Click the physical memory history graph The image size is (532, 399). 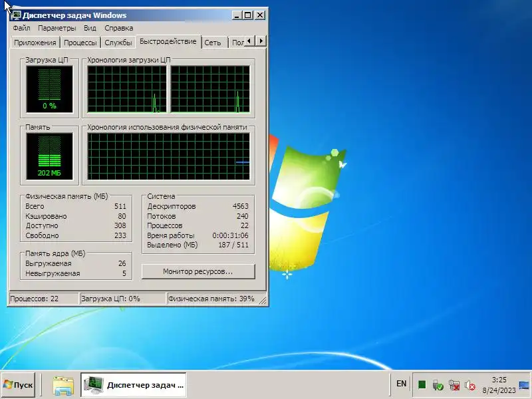[169, 156]
